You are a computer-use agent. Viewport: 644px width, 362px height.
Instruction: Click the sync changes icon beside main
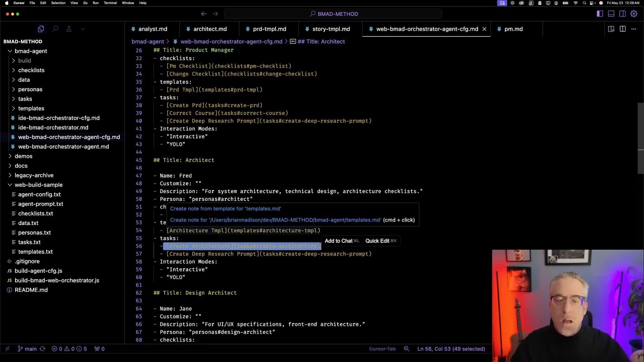click(42, 349)
